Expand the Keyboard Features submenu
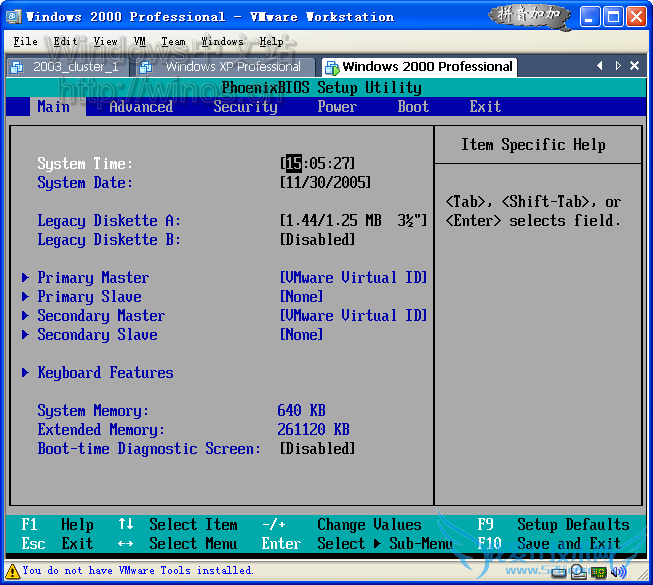 pyautogui.click(x=105, y=373)
